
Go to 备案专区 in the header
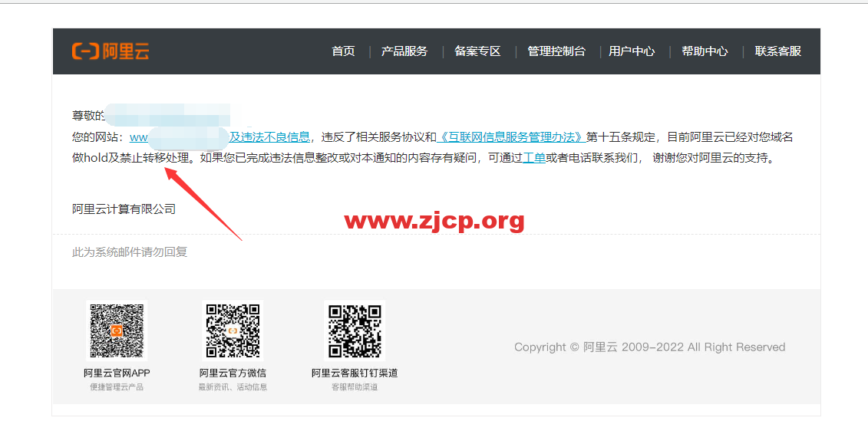tap(477, 51)
